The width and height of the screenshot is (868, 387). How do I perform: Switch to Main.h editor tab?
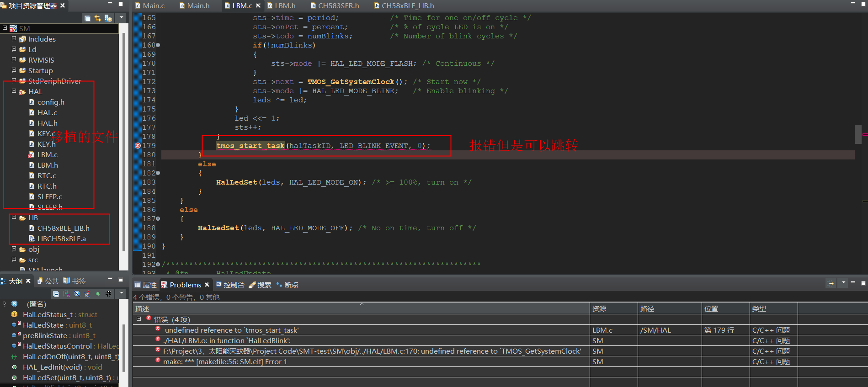195,5
